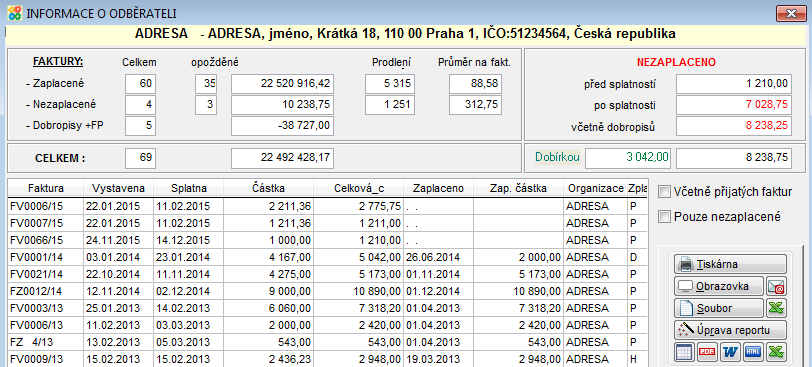The image size is (812, 367).
Task: Sort by the Vystavena column header
Action: 118,188
